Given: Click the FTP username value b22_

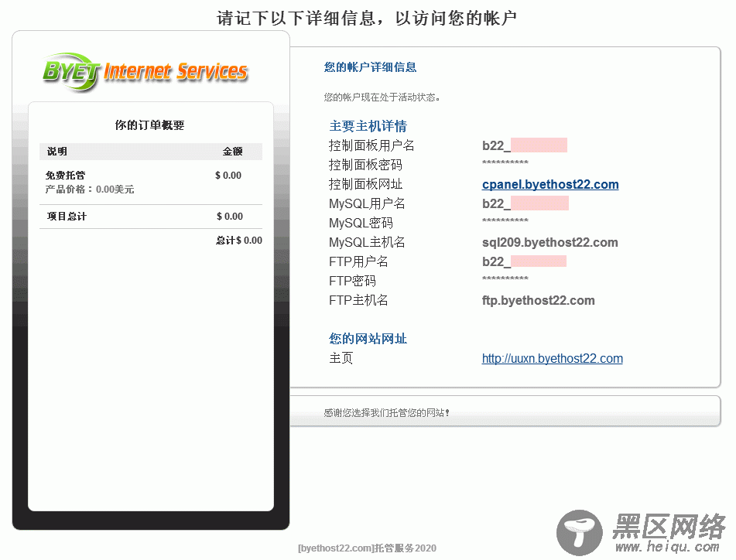Looking at the screenshot, I should point(524,261).
